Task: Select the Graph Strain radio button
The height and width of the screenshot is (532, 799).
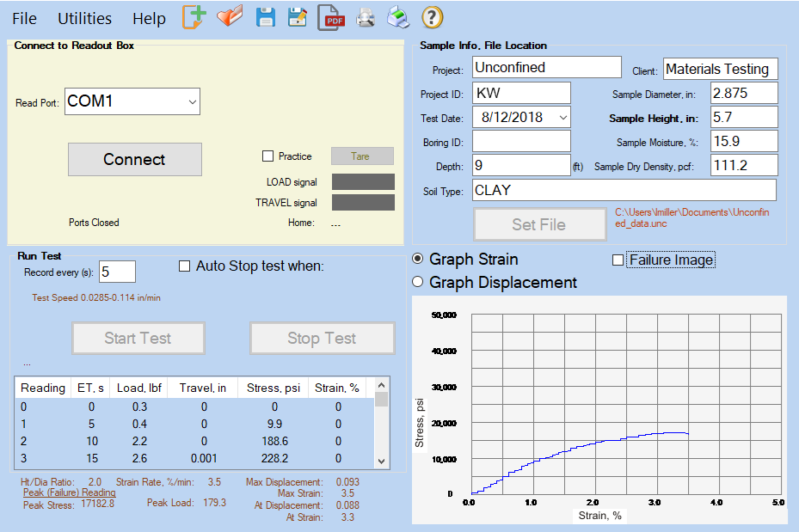Action: click(x=417, y=259)
